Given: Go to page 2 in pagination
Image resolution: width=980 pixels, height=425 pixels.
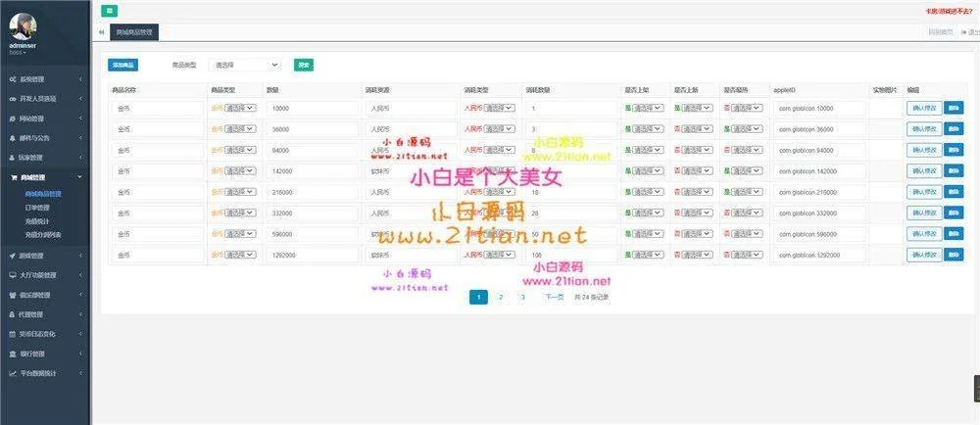Looking at the screenshot, I should 500,297.
